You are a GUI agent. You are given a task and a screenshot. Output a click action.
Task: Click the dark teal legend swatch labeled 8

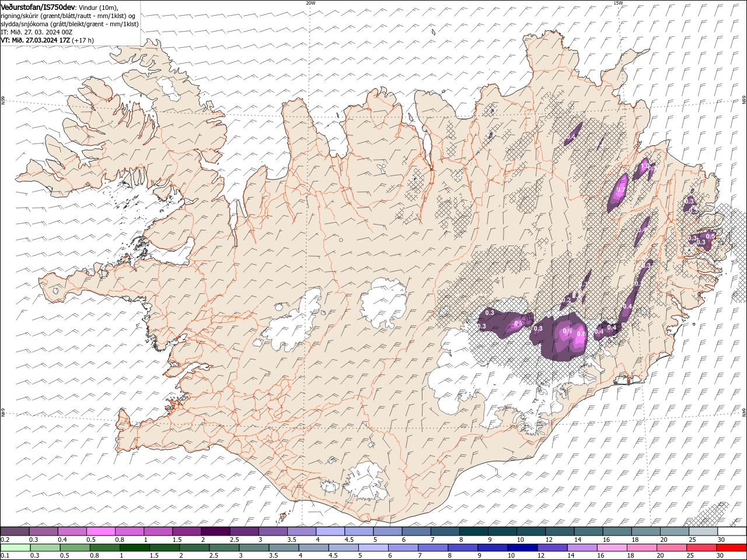tap(474, 531)
